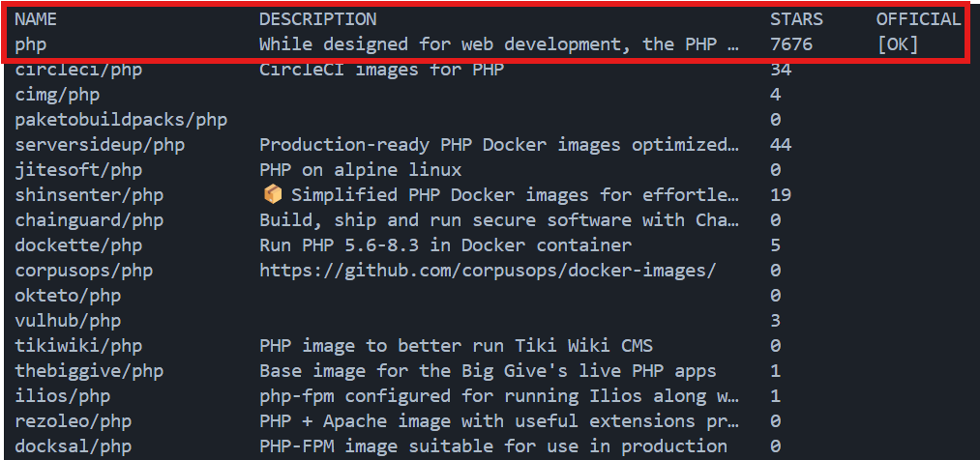Click the STARS column header
The image size is (980, 460).
point(796,20)
